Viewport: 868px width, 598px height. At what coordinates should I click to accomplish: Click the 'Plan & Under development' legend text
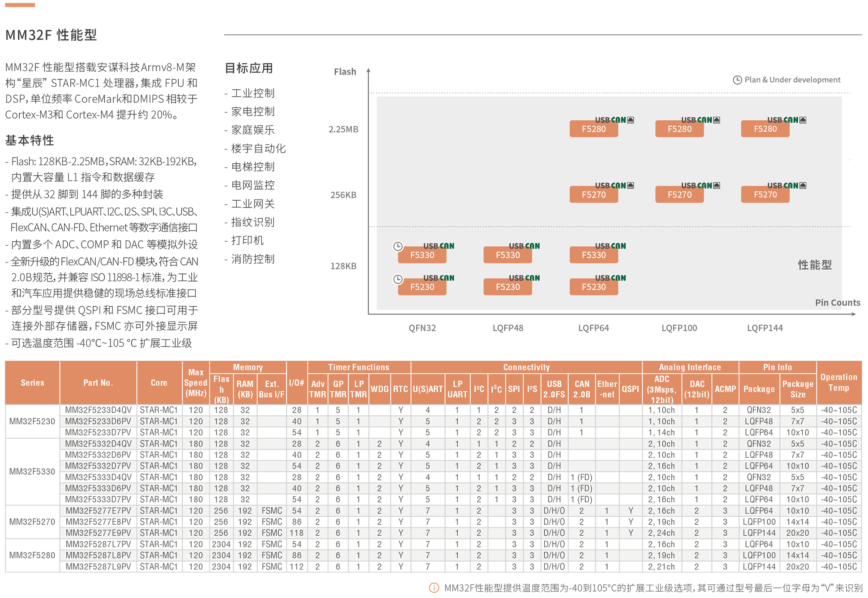click(792, 80)
